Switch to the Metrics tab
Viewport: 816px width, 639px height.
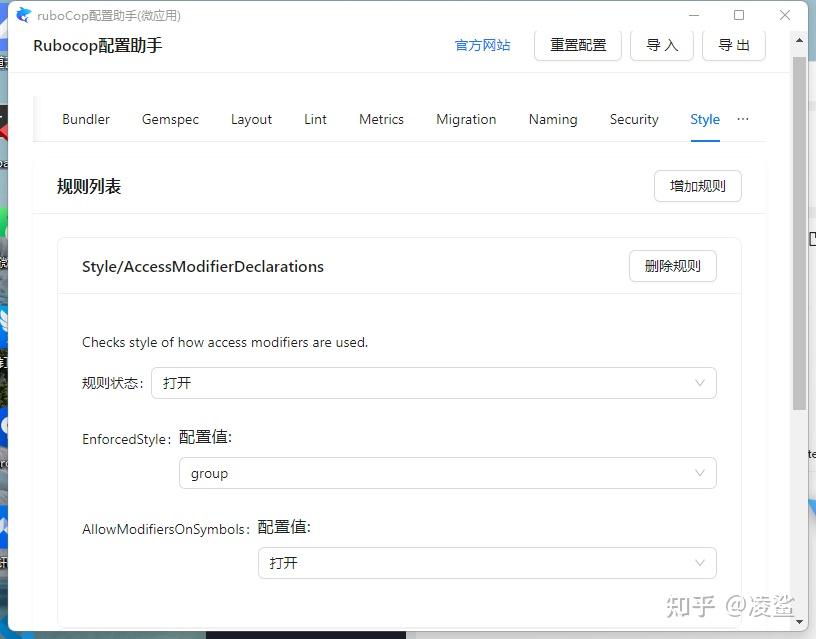point(381,119)
